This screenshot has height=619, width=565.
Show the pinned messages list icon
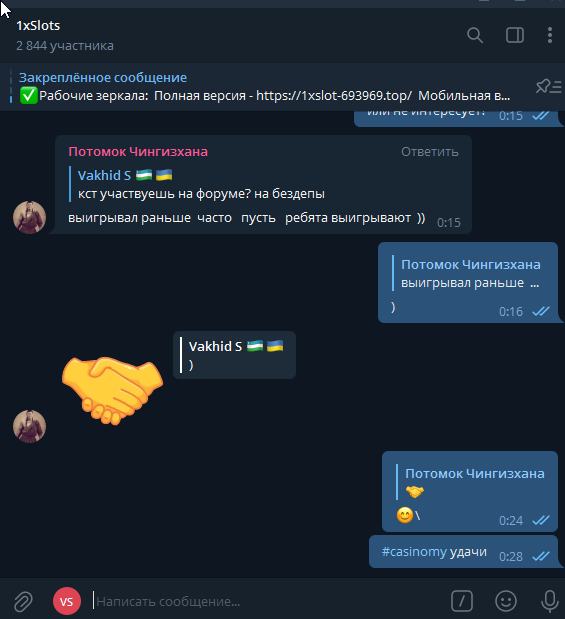(548, 86)
